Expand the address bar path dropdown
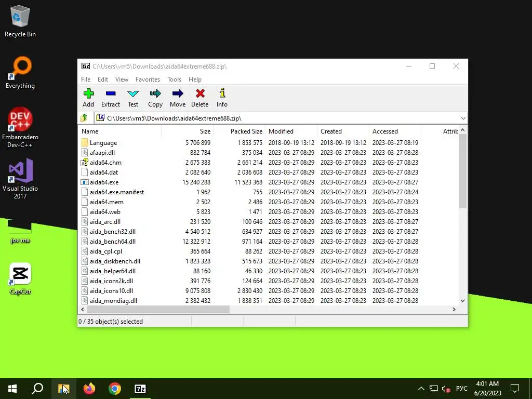This screenshot has height=399, width=532. point(463,118)
